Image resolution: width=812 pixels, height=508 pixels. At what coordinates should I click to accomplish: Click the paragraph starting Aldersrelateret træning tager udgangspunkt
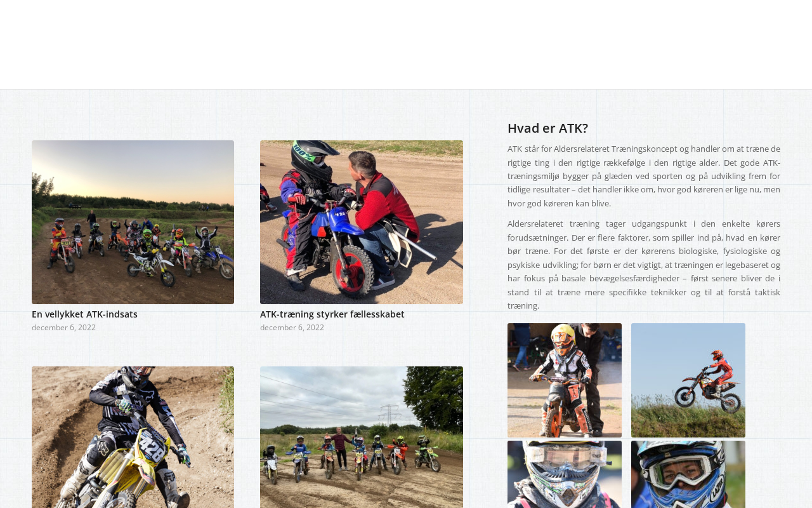(644, 265)
